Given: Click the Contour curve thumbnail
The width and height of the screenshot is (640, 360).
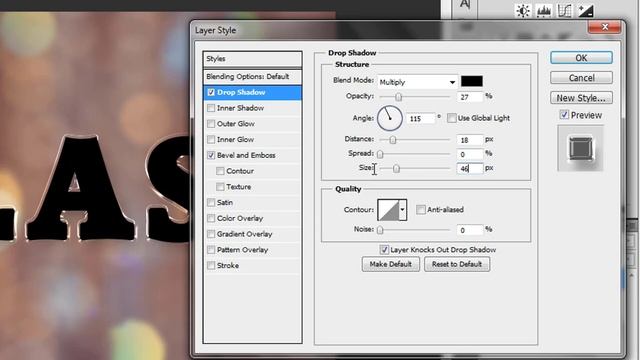Looking at the screenshot, I should pyautogui.click(x=388, y=210).
